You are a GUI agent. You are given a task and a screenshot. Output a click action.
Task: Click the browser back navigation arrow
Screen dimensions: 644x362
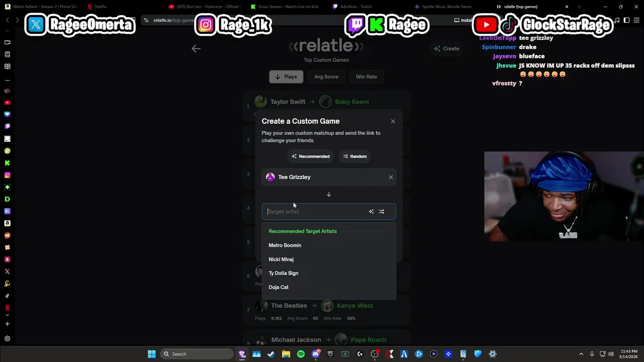(x=7, y=20)
